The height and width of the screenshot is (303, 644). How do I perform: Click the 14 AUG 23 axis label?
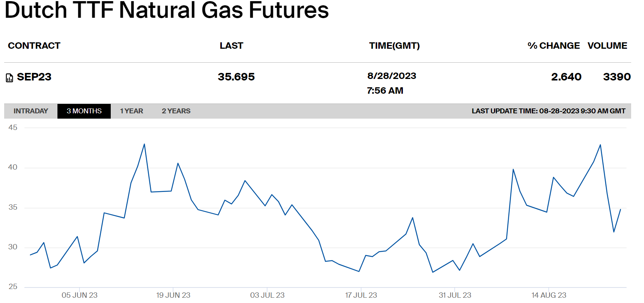coord(549,295)
